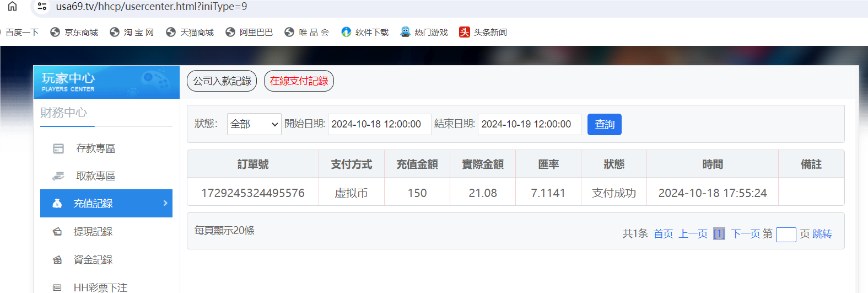Click the 存款專區 card icon

point(58,148)
